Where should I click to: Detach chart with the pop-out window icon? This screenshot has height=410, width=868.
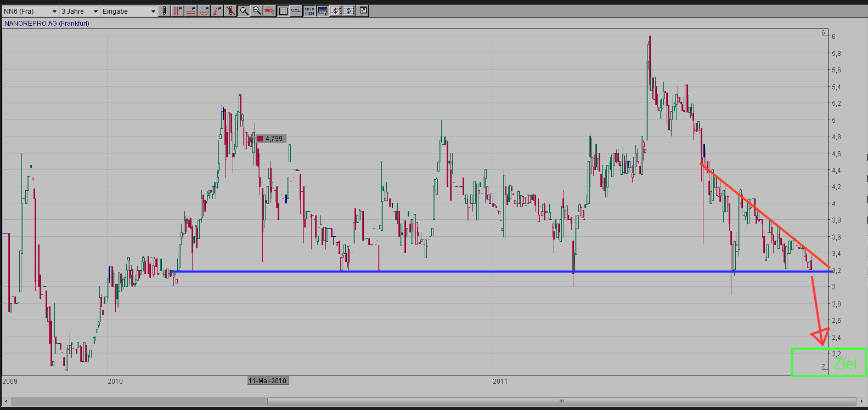(362, 11)
